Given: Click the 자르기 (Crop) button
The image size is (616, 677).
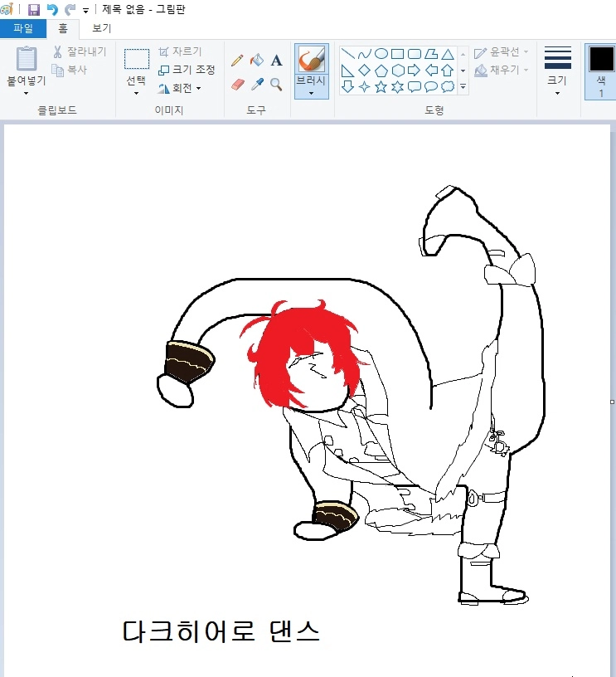Looking at the screenshot, I should 180,51.
